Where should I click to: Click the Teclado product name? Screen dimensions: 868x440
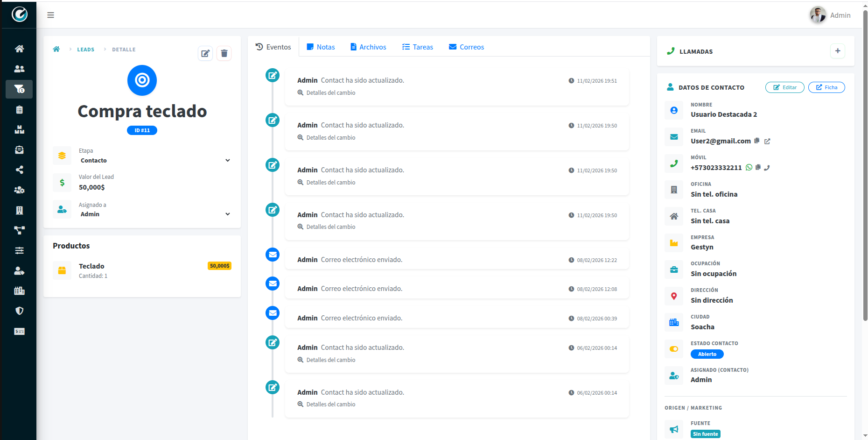91,266
